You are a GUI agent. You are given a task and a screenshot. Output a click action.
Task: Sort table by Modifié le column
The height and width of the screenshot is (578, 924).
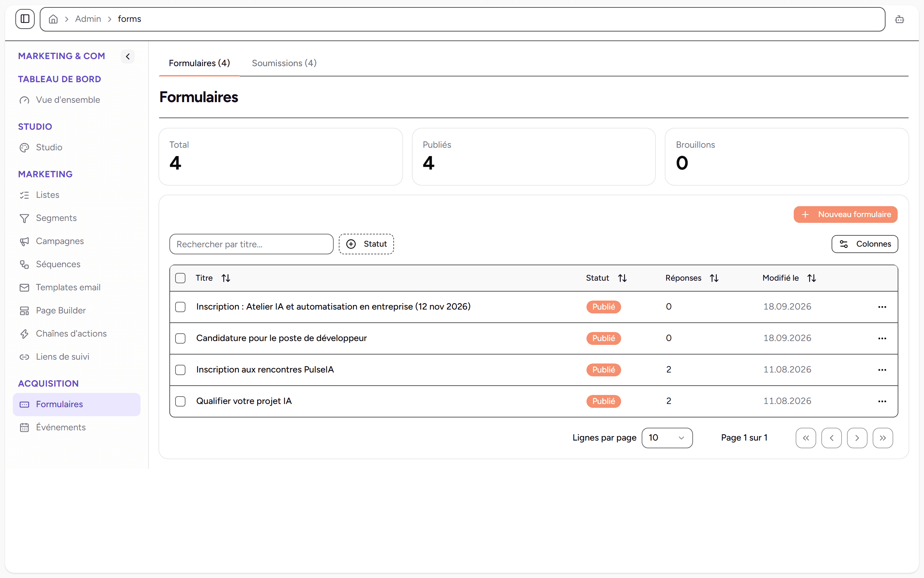pos(789,278)
